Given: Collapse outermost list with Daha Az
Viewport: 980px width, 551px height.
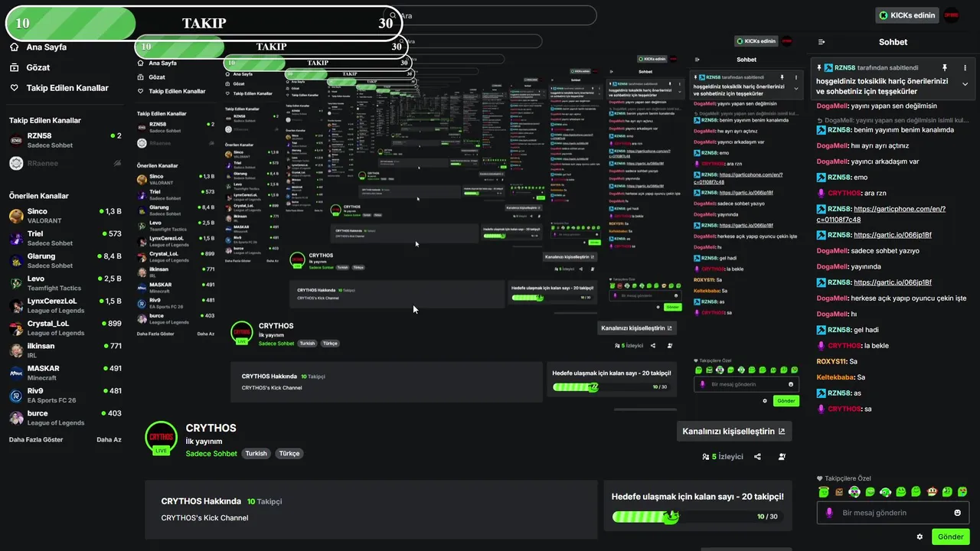Looking at the screenshot, I should 109,440.
